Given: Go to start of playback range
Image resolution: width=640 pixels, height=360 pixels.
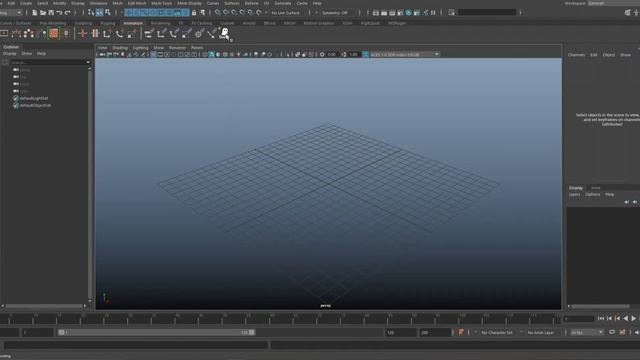Looking at the screenshot, I should pyautogui.click(x=601, y=318).
